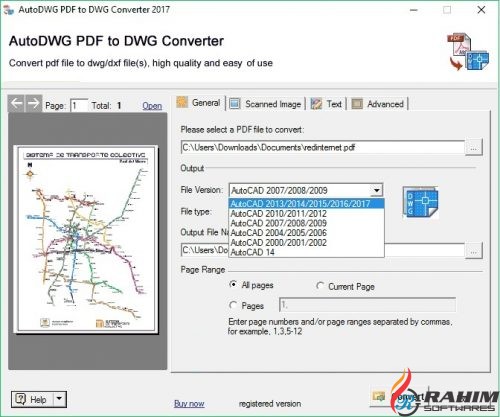Image resolution: width=500 pixels, height=417 pixels.
Task: Click the Advanced tab icon
Action: pos(357,104)
